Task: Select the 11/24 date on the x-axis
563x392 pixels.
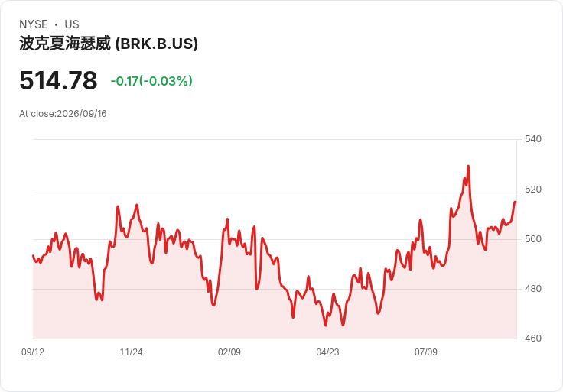Action: (x=131, y=352)
